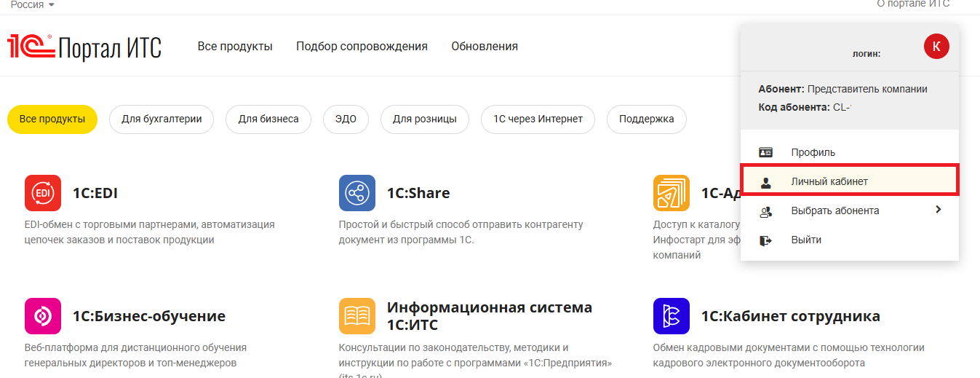Open 1С:Кабинет сотрудника product title
The image size is (980, 378).
point(791,316)
